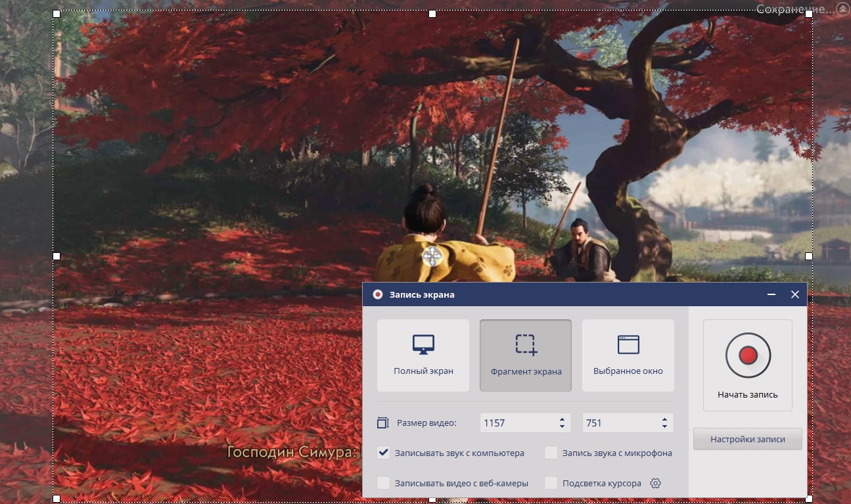Decrease video height with the down arrow
This screenshot has width=851, height=504.
(x=665, y=426)
